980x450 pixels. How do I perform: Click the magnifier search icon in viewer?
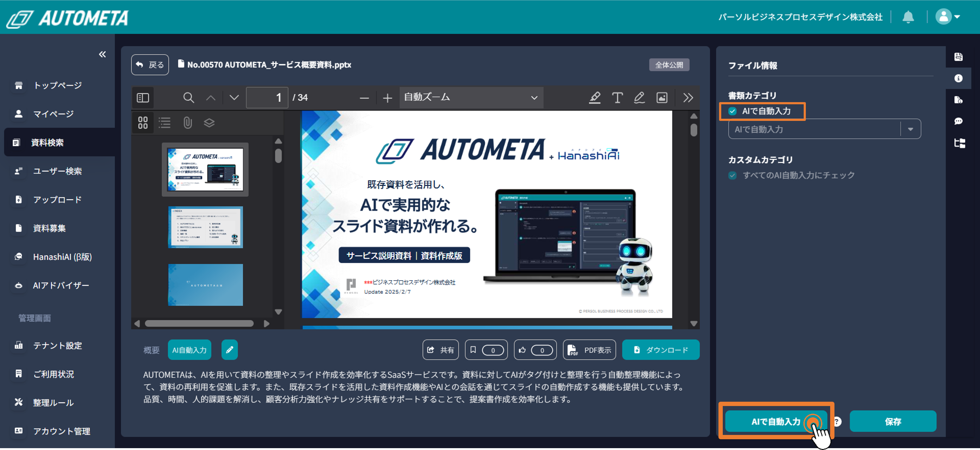click(188, 98)
